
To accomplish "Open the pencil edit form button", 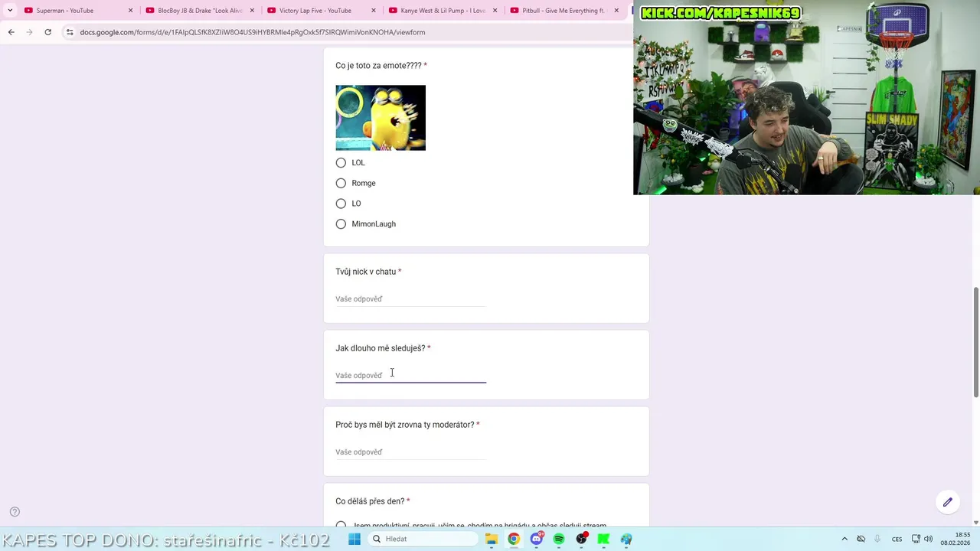I will tap(948, 502).
